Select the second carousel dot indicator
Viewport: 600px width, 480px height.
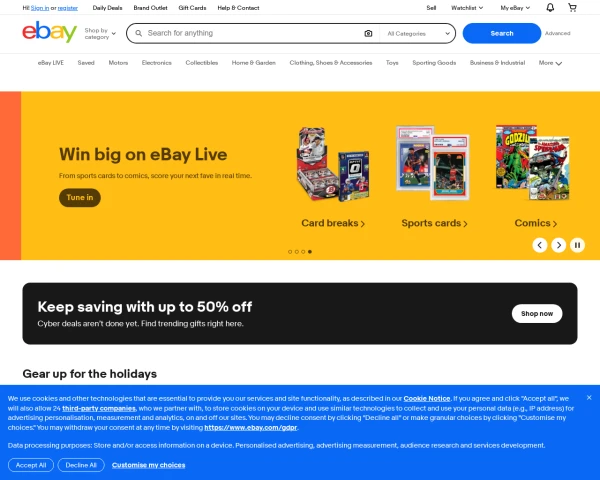tap(297, 252)
